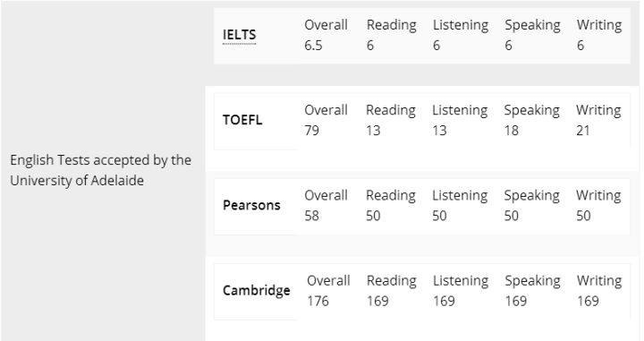Click the IELTS underlined abbreviation
644x341 pixels.
pos(239,35)
